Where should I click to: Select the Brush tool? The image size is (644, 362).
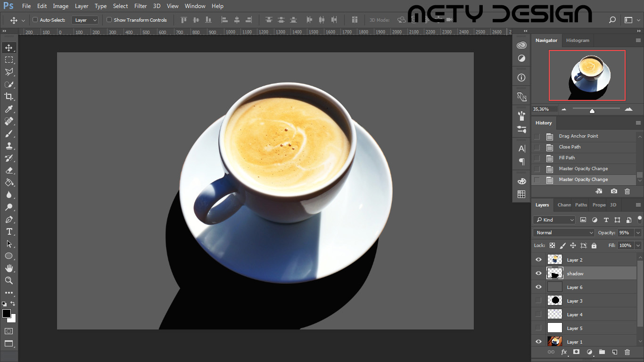9,133
